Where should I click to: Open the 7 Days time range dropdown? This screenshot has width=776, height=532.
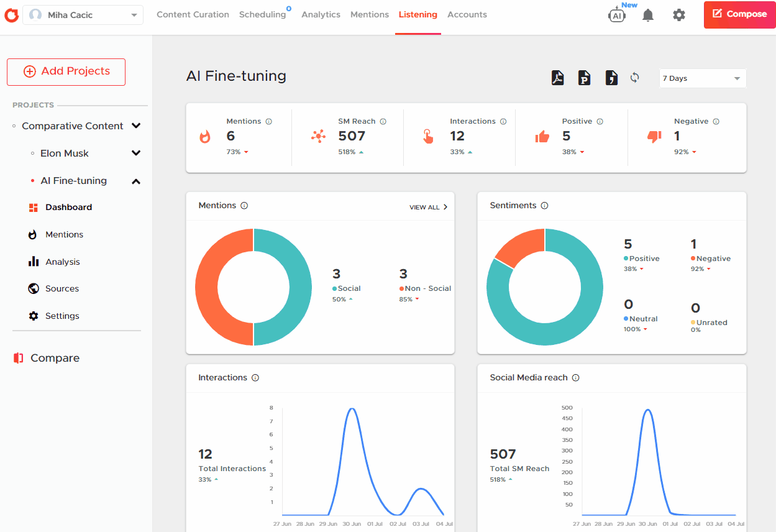click(x=702, y=78)
